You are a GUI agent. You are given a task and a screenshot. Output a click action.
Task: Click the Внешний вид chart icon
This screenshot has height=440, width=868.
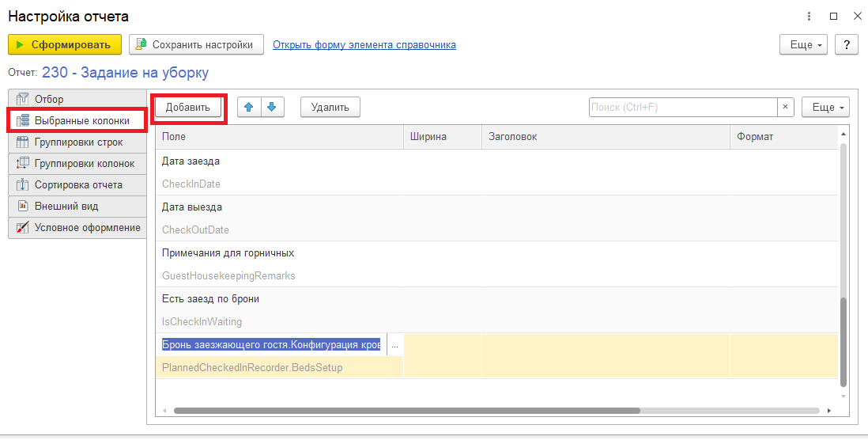(23, 206)
